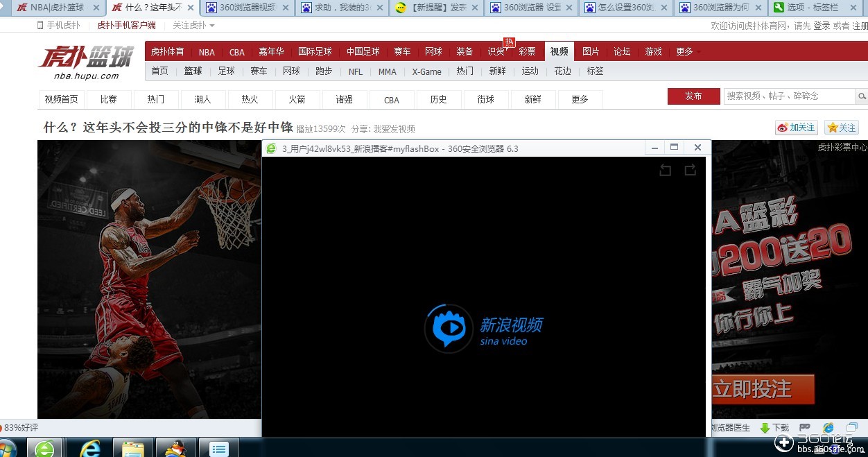The width and height of the screenshot is (868, 457).
Task: Click the 虎扑彩票中心 label on ad
Action: coord(842,147)
